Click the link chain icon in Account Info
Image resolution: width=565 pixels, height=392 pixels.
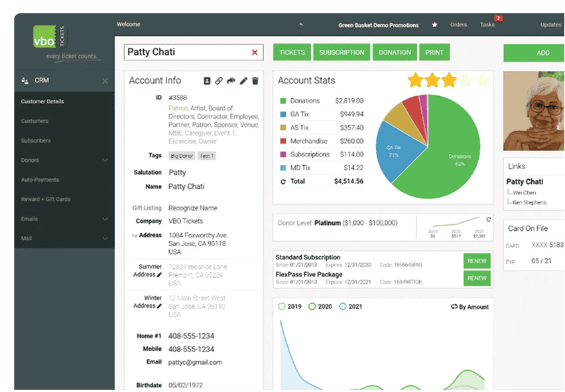tap(219, 81)
